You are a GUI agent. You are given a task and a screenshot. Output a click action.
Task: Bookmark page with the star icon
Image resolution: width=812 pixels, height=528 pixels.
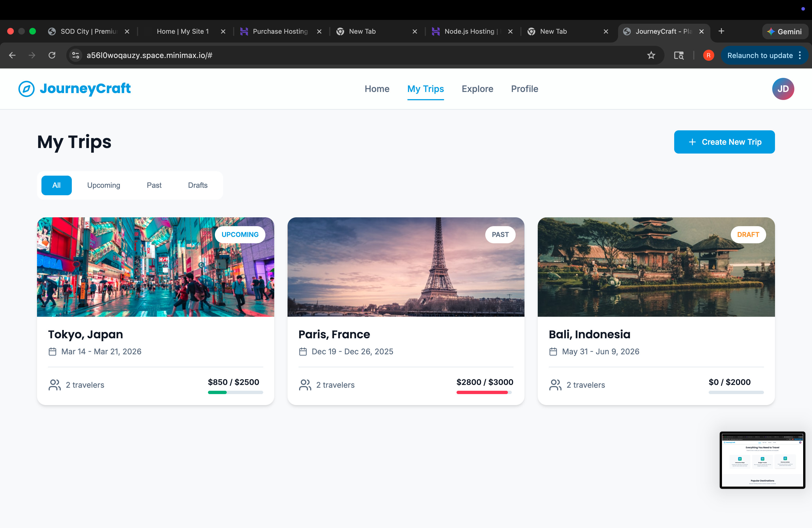coord(651,55)
